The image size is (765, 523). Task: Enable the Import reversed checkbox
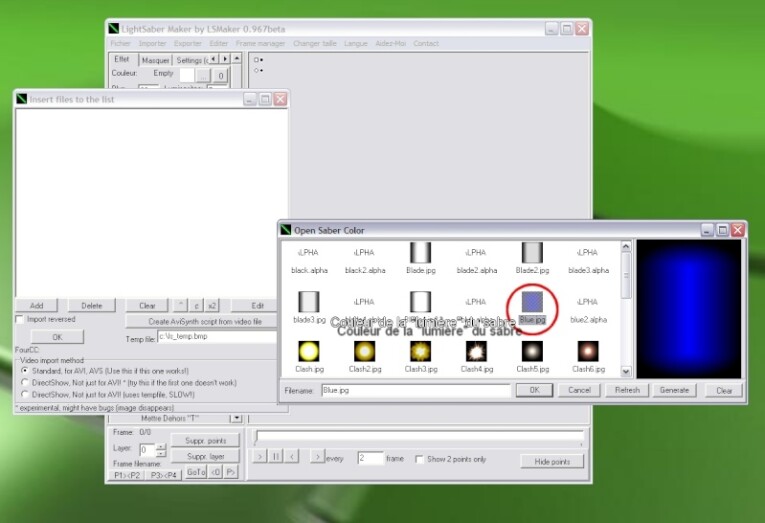click(20, 319)
